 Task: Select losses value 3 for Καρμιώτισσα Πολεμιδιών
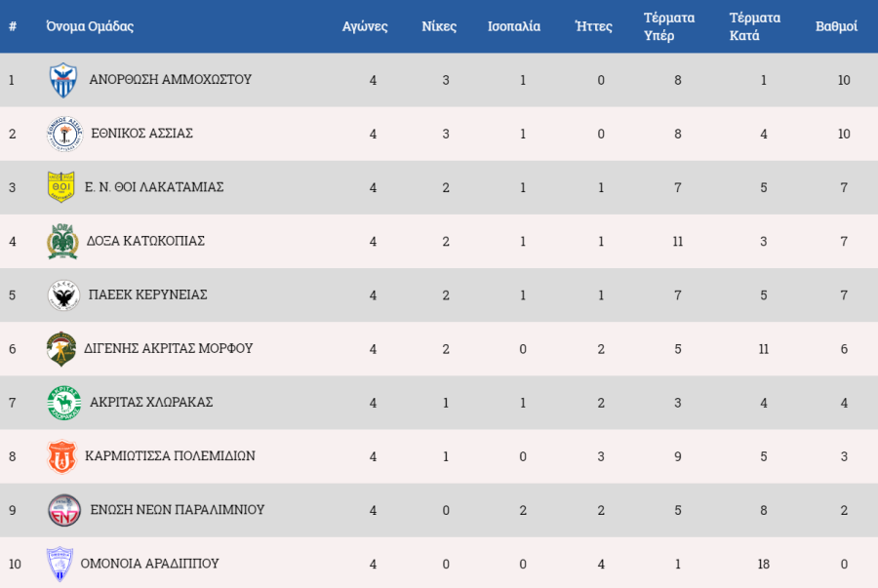(x=601, y=456)
